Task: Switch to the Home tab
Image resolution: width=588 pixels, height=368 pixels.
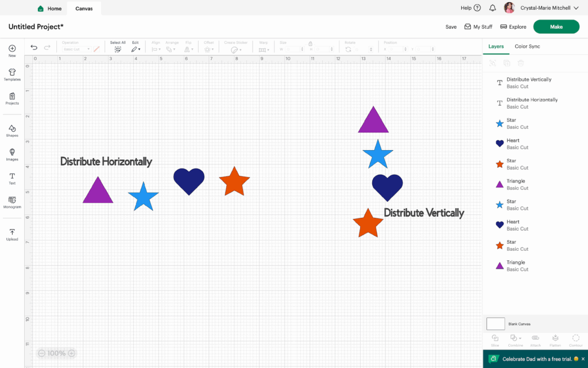Action: click(x=51, y=8)
